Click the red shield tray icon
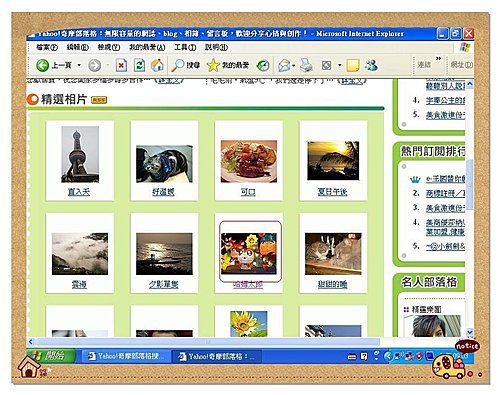500x395 pixels. coord(420,356)
